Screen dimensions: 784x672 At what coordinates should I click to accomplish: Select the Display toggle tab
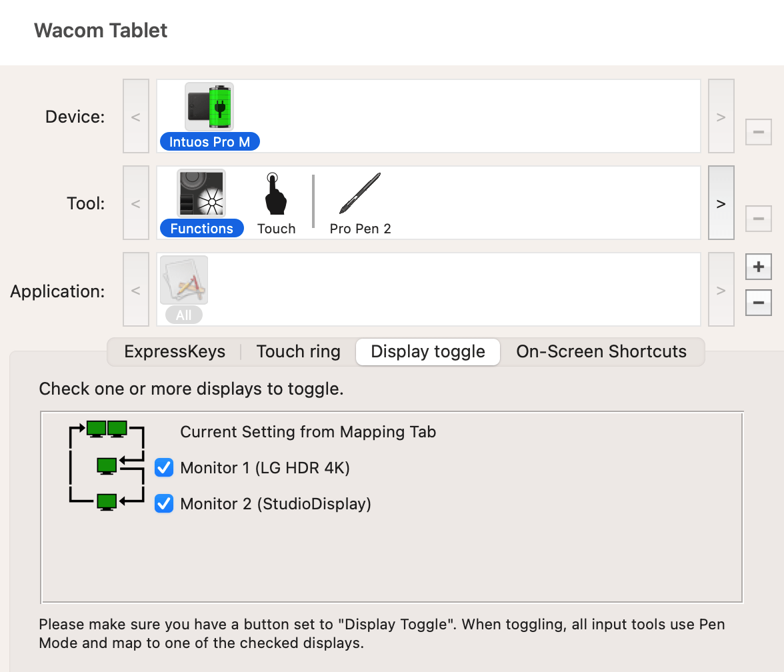427,352
